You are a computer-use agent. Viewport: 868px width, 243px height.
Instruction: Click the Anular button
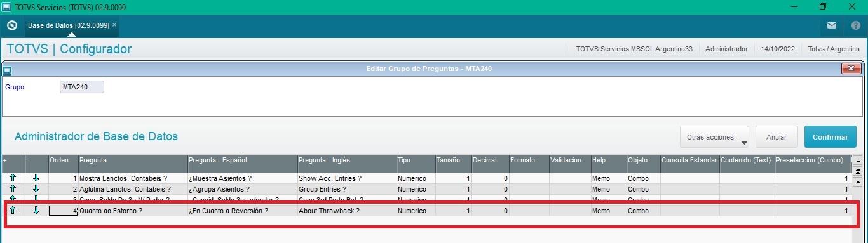(776, 136)
